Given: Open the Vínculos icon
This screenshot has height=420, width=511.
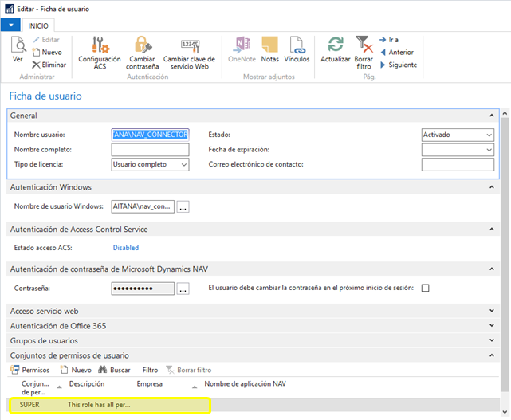Looking at the screenshot, I should pos(297,45).
